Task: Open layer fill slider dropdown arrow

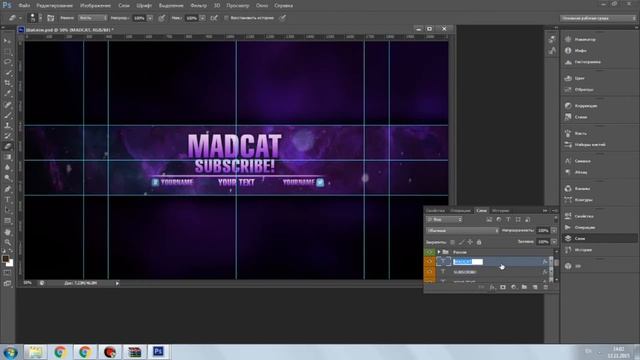Action: (554, 242)
